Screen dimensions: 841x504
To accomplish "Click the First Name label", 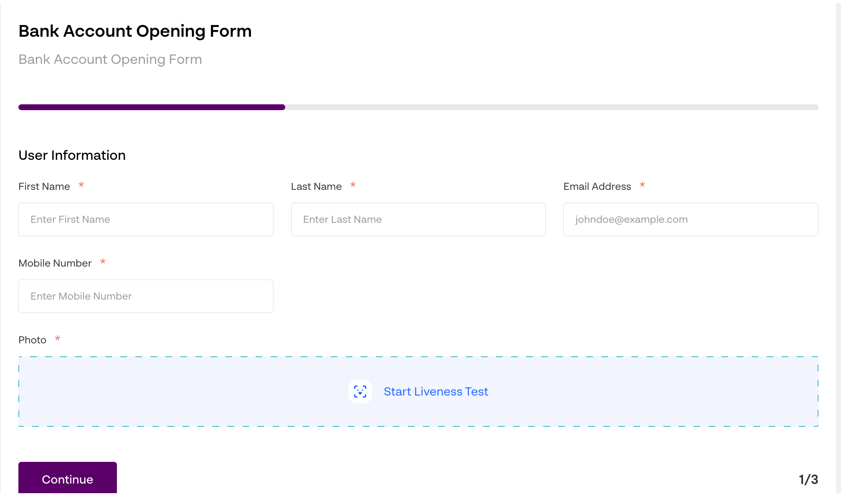I will point(44,186).
